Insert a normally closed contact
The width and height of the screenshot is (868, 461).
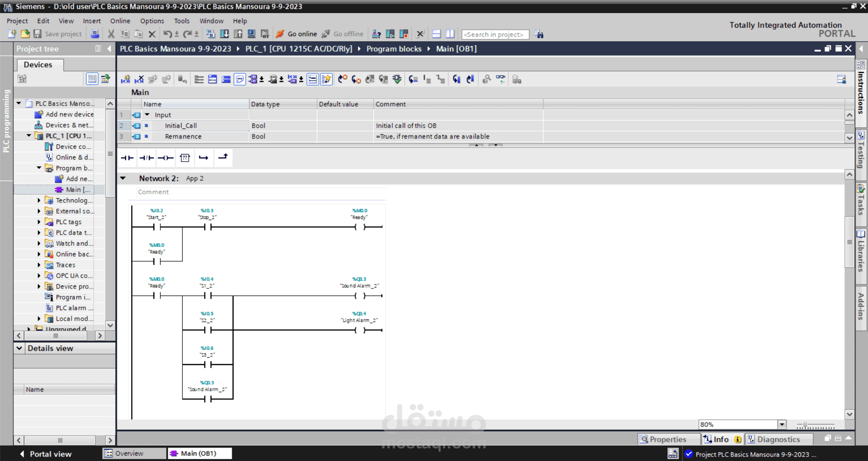[x=146, y=158]
